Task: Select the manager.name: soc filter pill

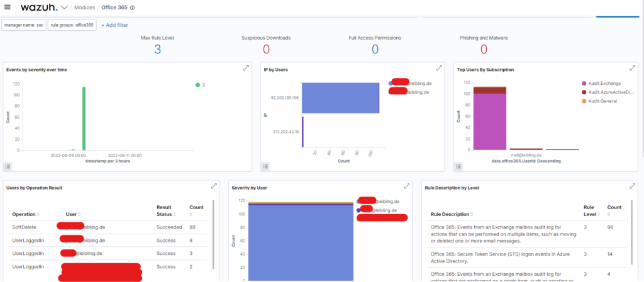Action: tap(23, 25)
